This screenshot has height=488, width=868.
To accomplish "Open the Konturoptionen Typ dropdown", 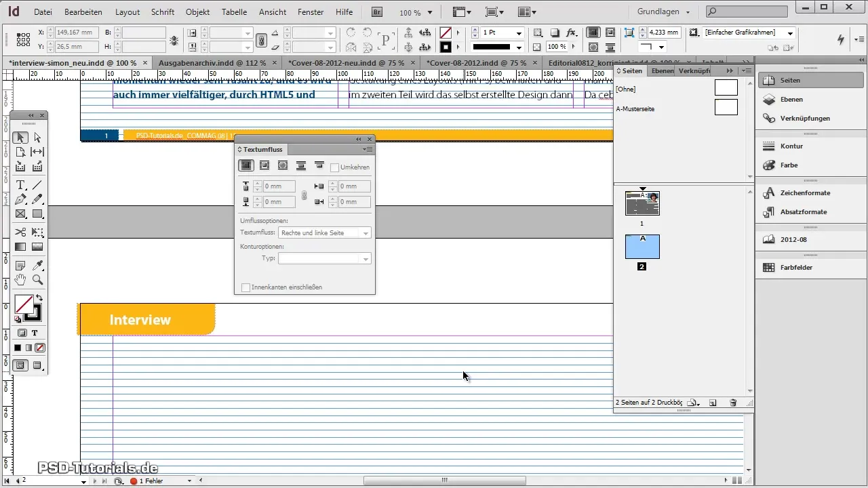I will pos(325,258).
